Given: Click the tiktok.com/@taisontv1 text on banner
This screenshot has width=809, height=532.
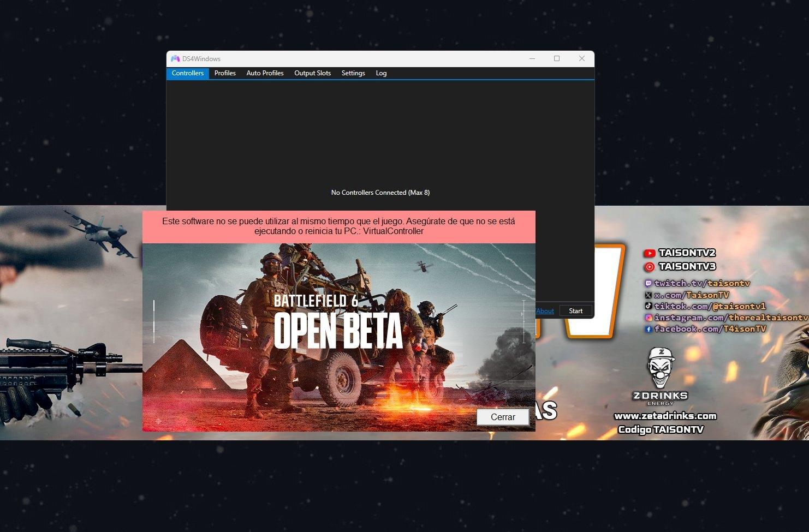Looking at the screenshot, I should [x=710, y=306].
